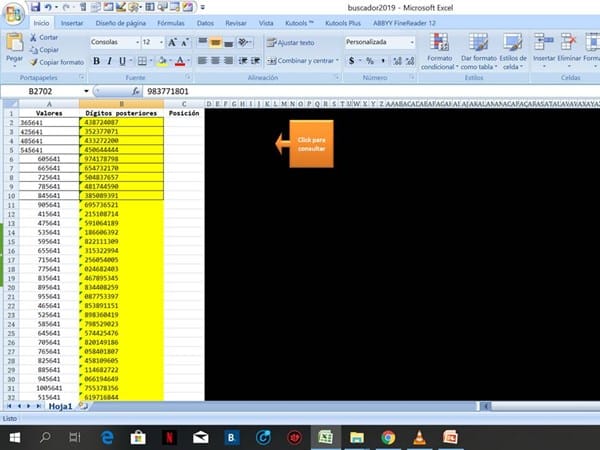The image size is (600, 450).
Task: Toggle middle vertical alignment
Action: click(x=215, y=42)
